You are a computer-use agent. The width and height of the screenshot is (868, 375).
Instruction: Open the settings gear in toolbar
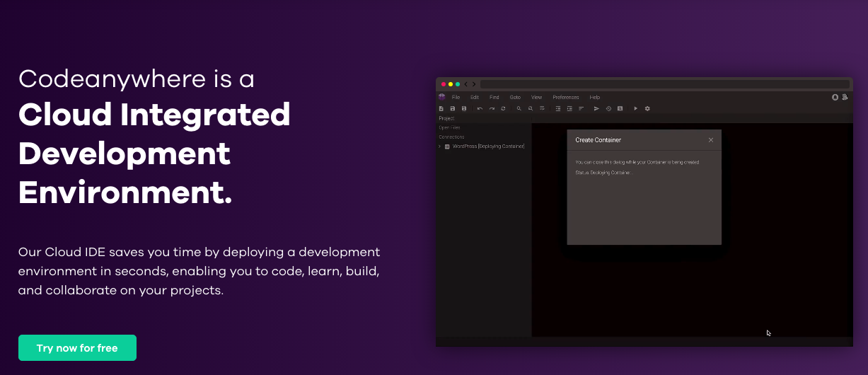tap(647, 108)
